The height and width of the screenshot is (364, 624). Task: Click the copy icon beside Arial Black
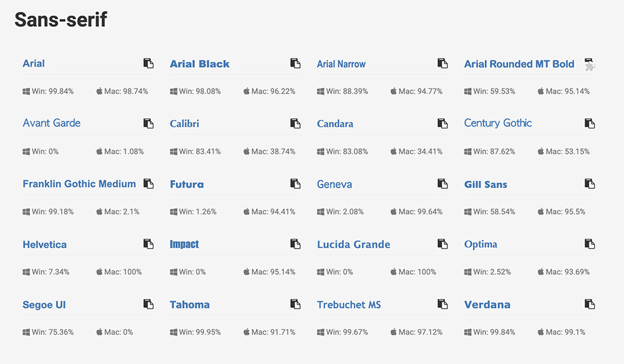(x=295, y=64)
